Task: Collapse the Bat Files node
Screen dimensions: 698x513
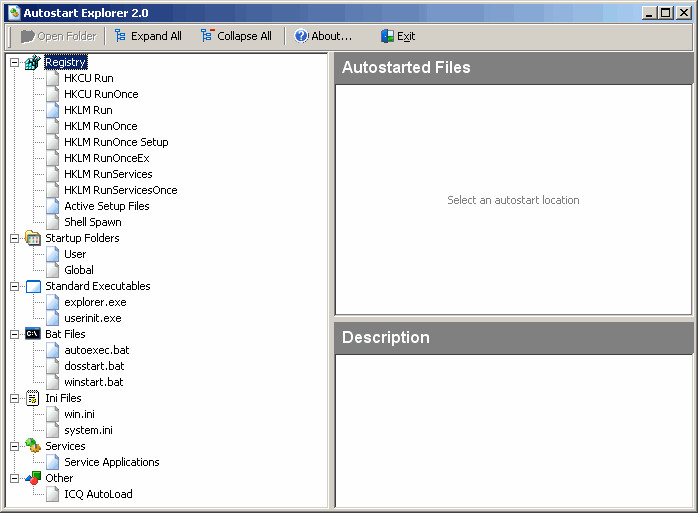Action: point(15,334)
